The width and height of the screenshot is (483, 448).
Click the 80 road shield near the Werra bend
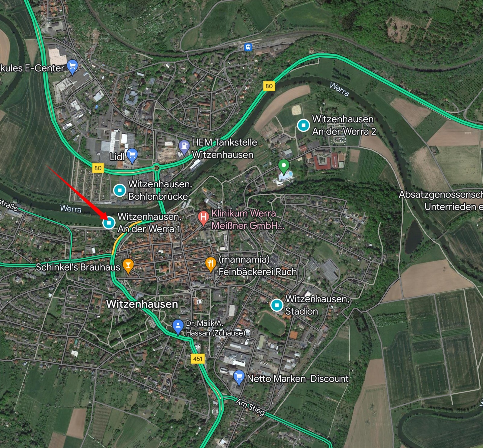coord(269,86)
